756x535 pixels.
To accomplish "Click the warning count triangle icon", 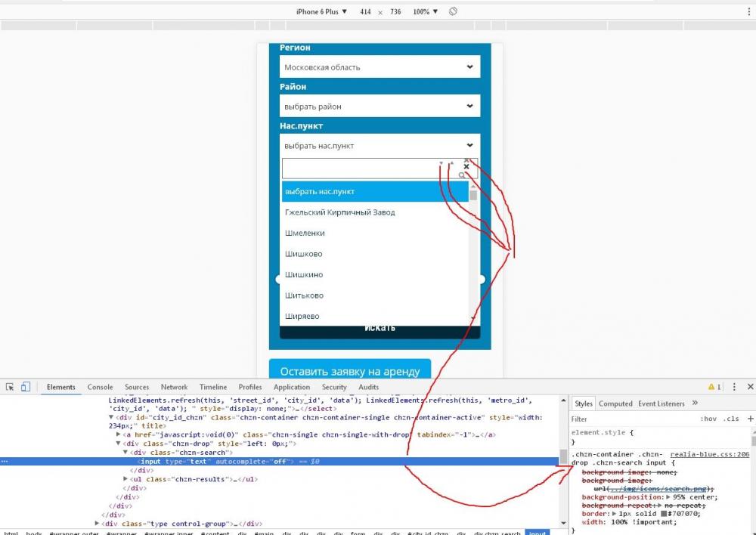I will coord(711,387).
